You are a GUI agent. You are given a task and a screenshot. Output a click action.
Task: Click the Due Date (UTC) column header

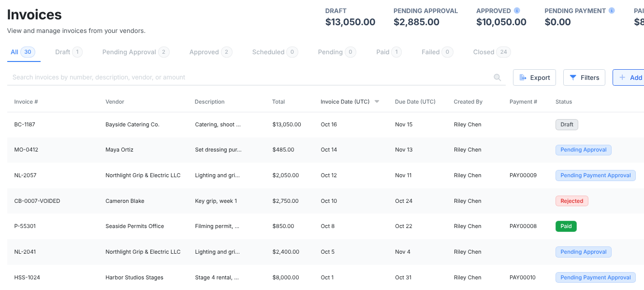click(415, 102)
